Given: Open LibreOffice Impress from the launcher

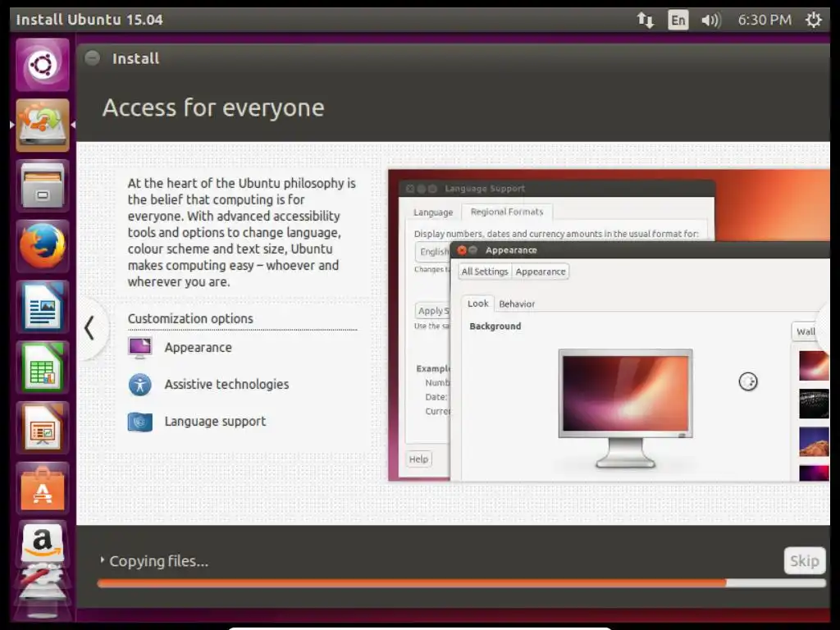Looking at the screenshot, I should pyautogui.click(x=43, y=428).
